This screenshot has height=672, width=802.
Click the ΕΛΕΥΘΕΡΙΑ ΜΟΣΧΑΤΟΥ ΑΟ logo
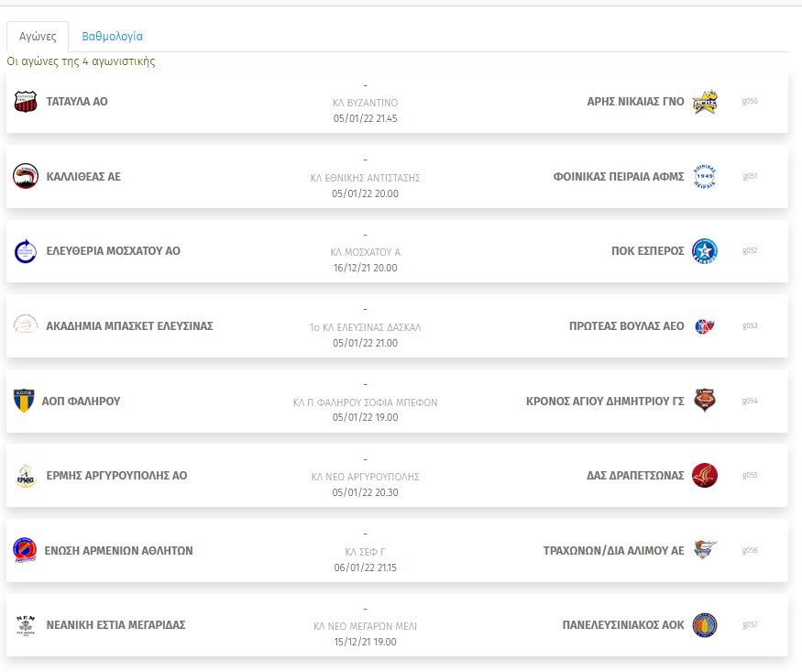coord(25,251)
